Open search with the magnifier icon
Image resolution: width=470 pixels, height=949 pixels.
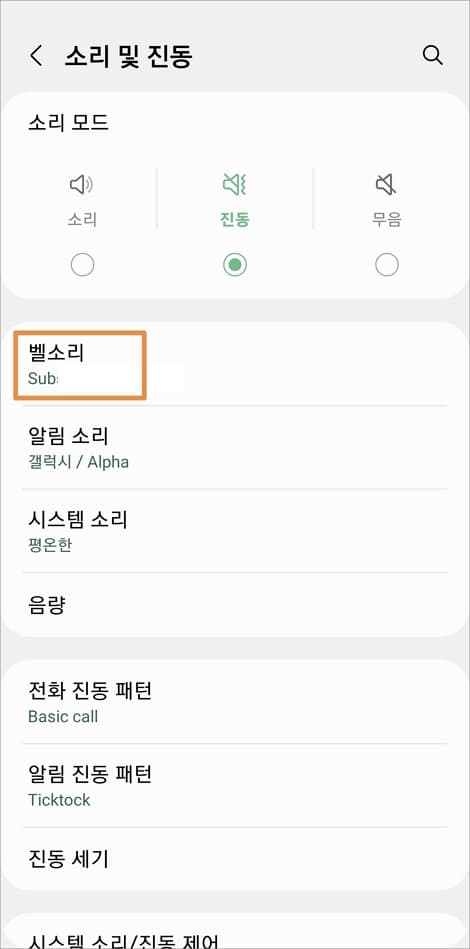coord(432,55)
